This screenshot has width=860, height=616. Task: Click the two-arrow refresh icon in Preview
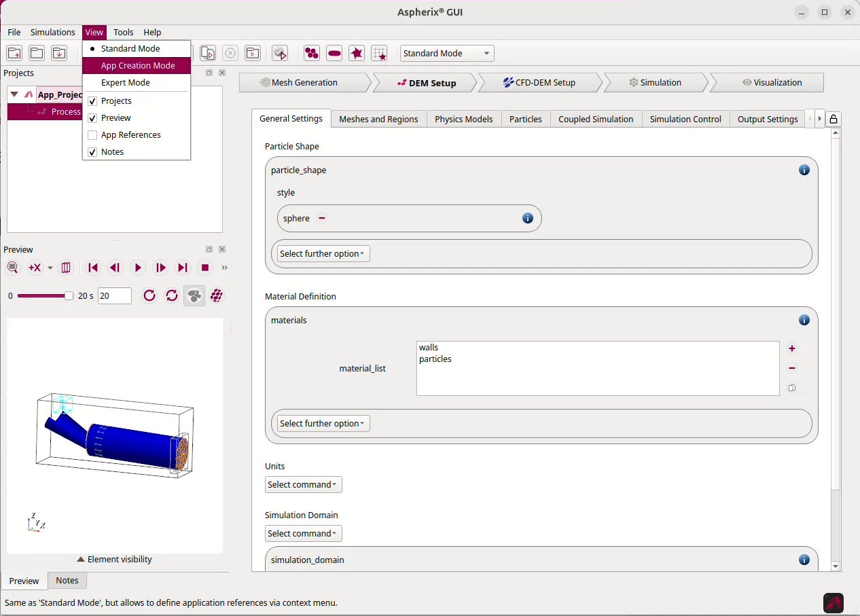(x=172, y=295)
